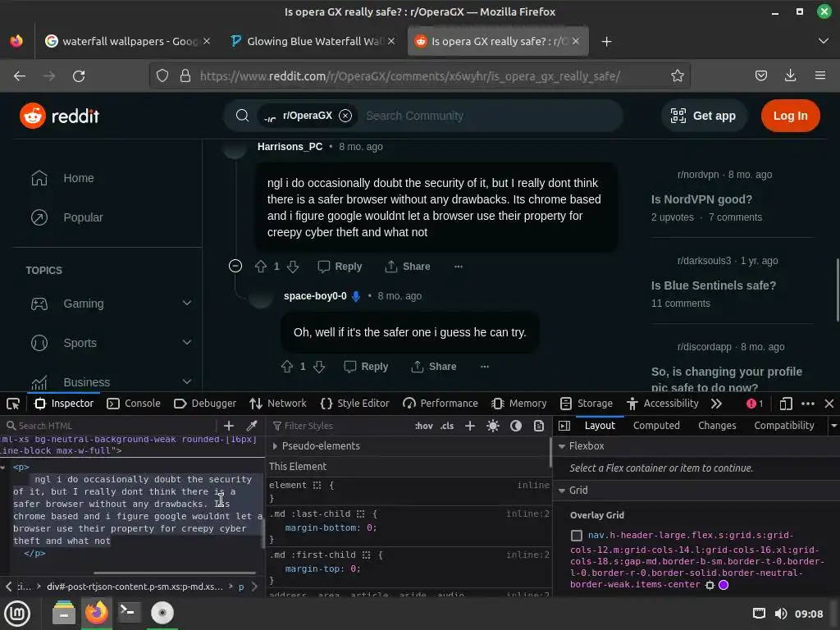Open more options on space-boy0-0 comment
This screenshot has height=630, width=840.
click(x=485, y=367)
